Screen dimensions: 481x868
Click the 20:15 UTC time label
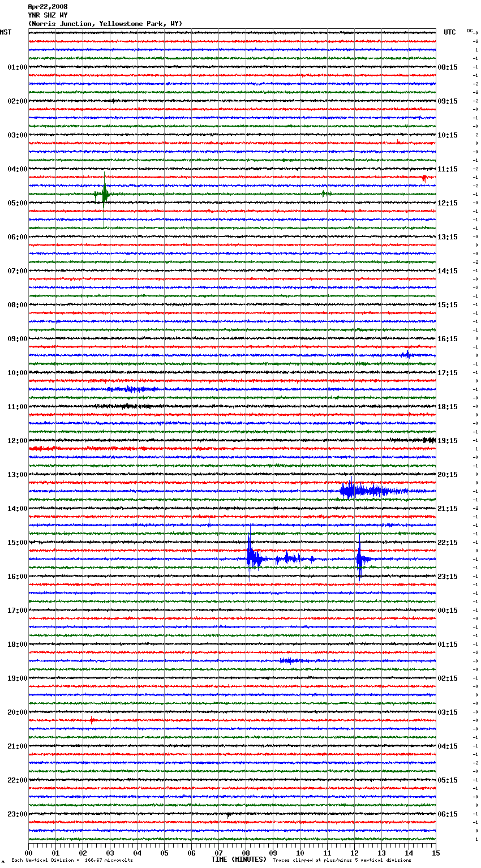448,475
